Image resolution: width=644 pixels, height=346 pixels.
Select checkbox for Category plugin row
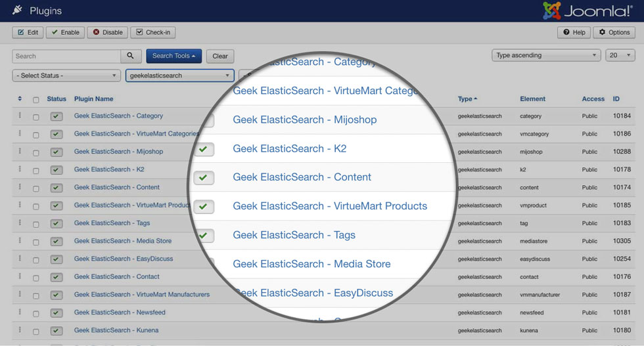[36, 118]
